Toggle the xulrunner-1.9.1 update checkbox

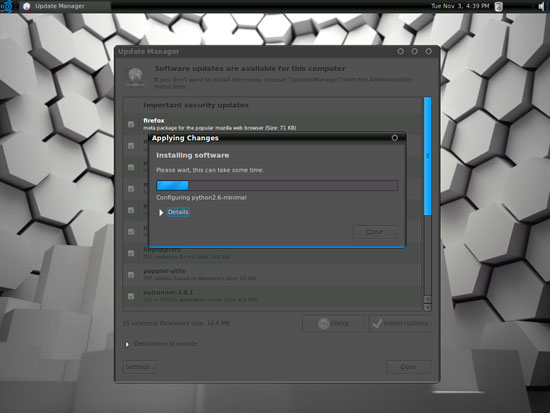click(x=131, y=296)
